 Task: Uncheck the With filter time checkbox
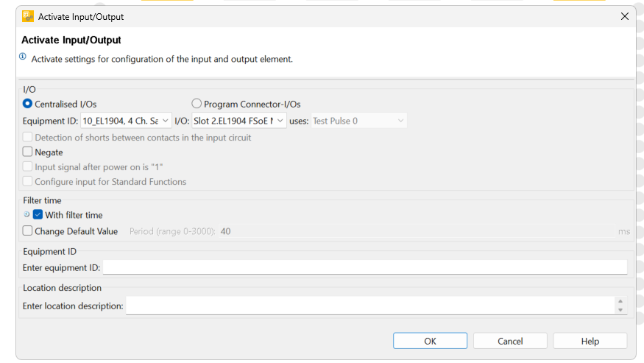tap(38, 214)
